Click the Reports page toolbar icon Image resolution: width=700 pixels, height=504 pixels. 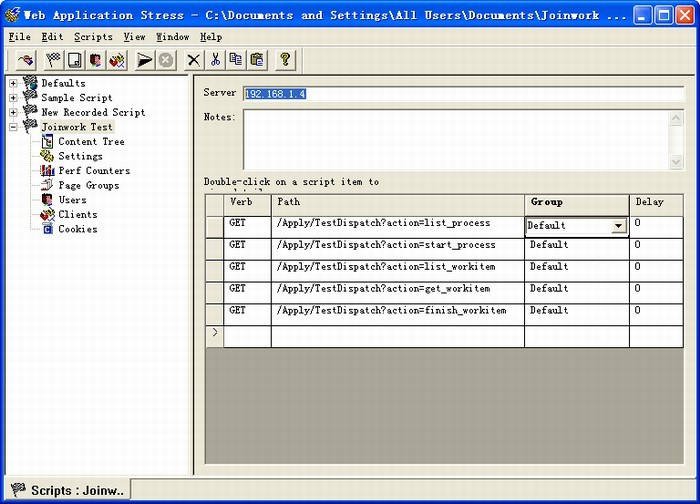coord(75,60)
